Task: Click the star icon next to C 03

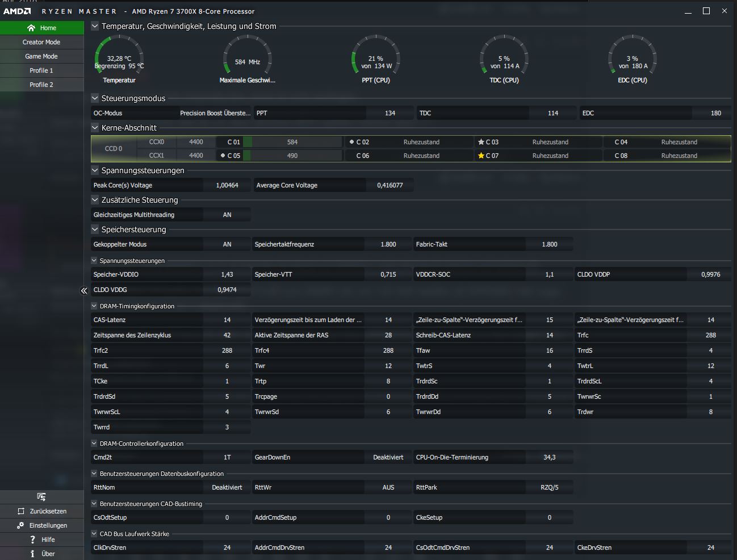Action: tap(481, 142)
